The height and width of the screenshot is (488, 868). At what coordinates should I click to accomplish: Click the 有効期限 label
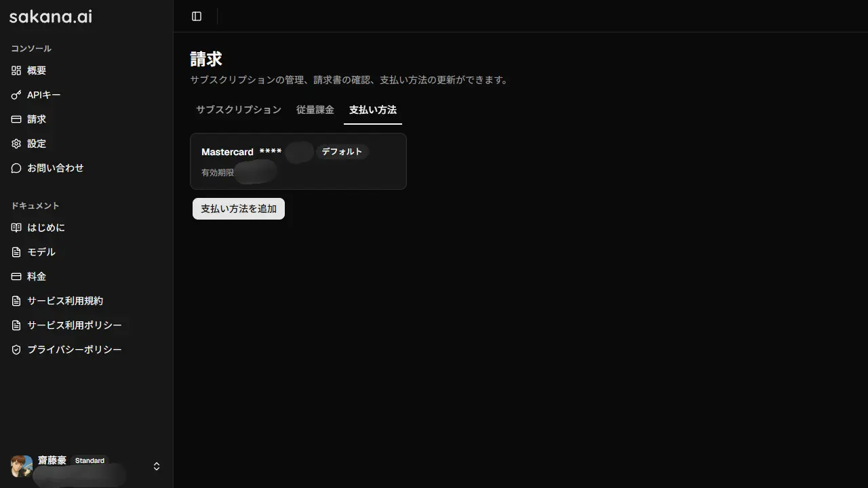click(x=218, y=173)
